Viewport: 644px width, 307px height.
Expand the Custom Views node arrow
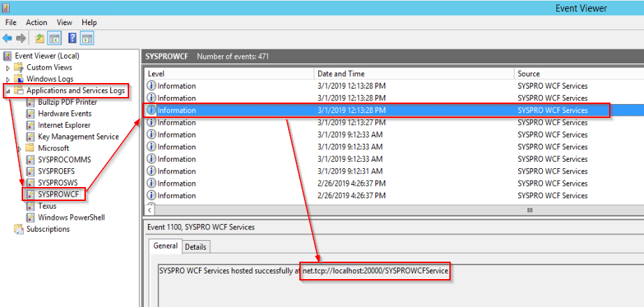8,68
